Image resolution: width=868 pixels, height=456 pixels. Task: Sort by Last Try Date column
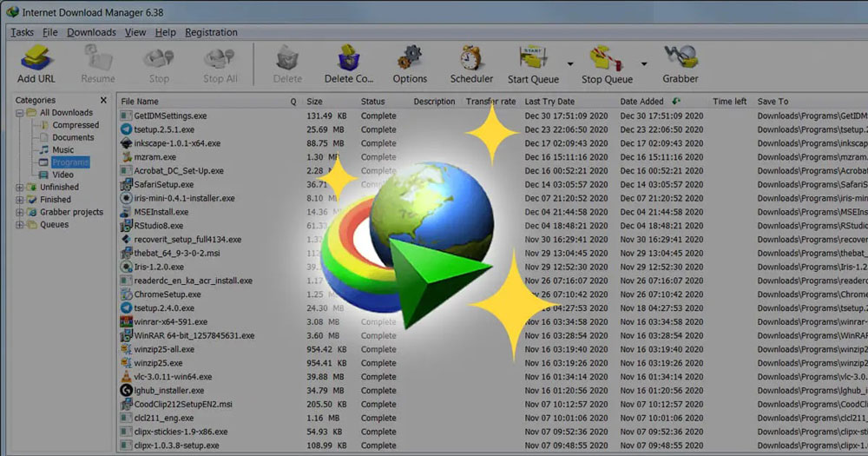point(549,102)
